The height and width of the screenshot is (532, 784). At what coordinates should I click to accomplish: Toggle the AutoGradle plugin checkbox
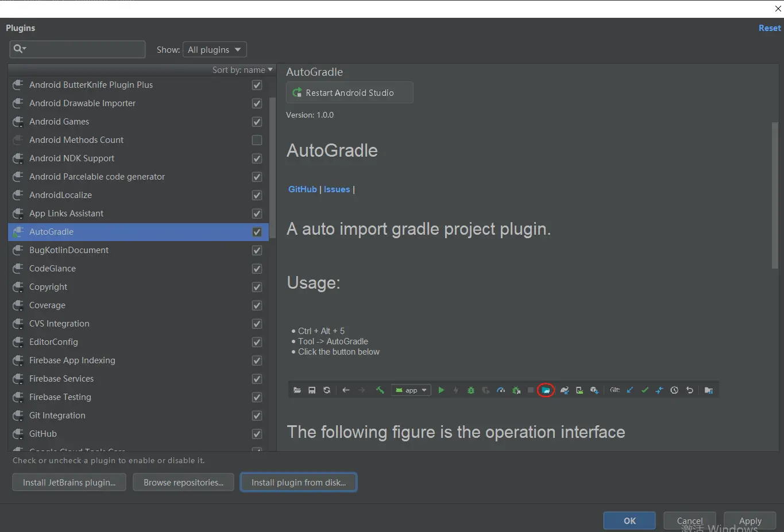tap(257, 232)
